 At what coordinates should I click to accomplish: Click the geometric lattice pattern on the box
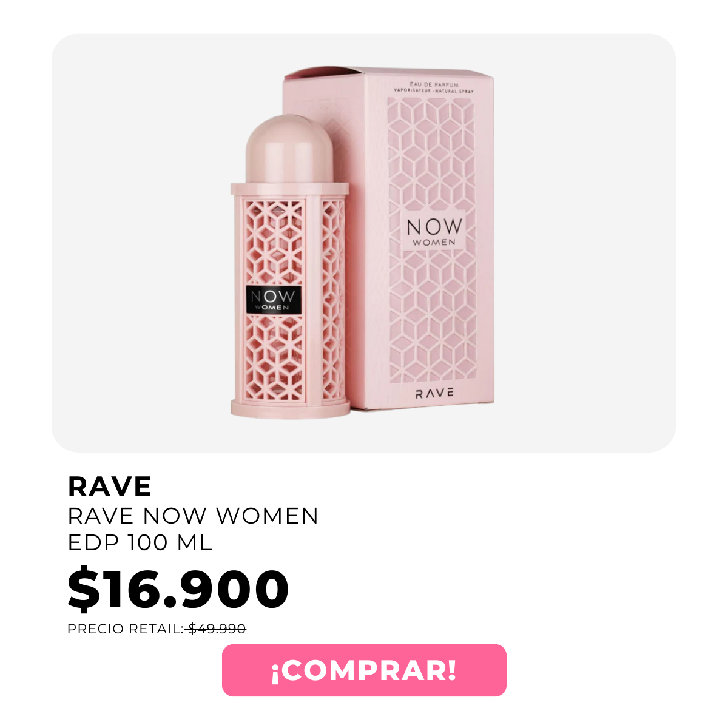point(434,315)
